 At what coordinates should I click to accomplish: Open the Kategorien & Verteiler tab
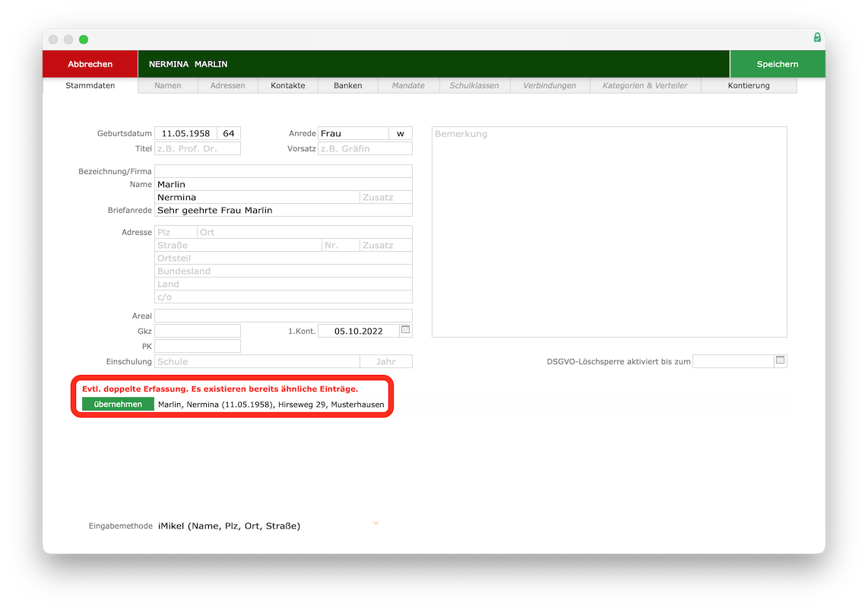[645, 85]
